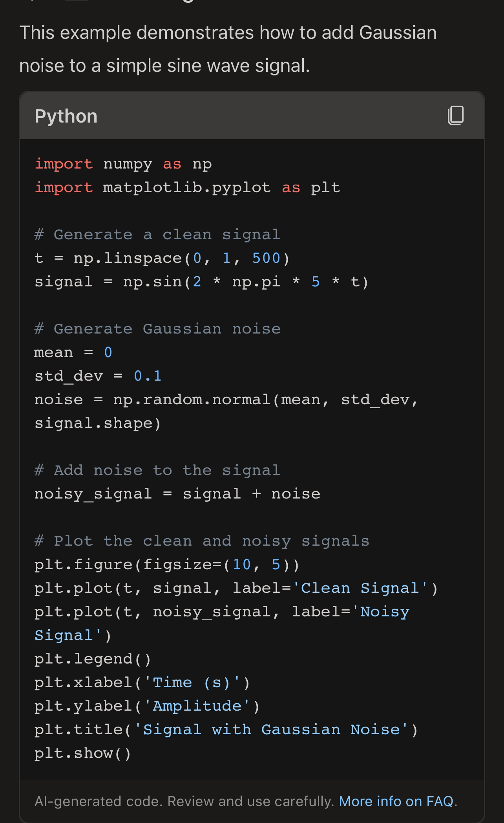Click the 'Signal with Gaussian Noise' title string

[x=271, y=730]
